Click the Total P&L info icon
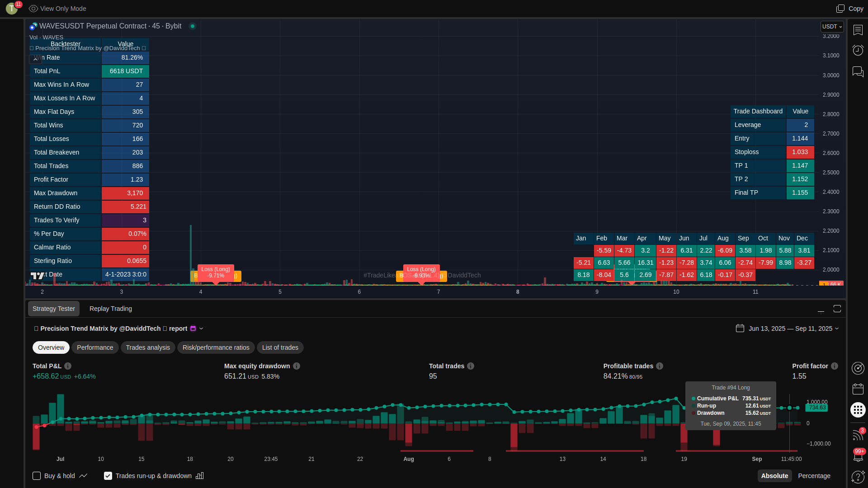 (x=68, y=366)
